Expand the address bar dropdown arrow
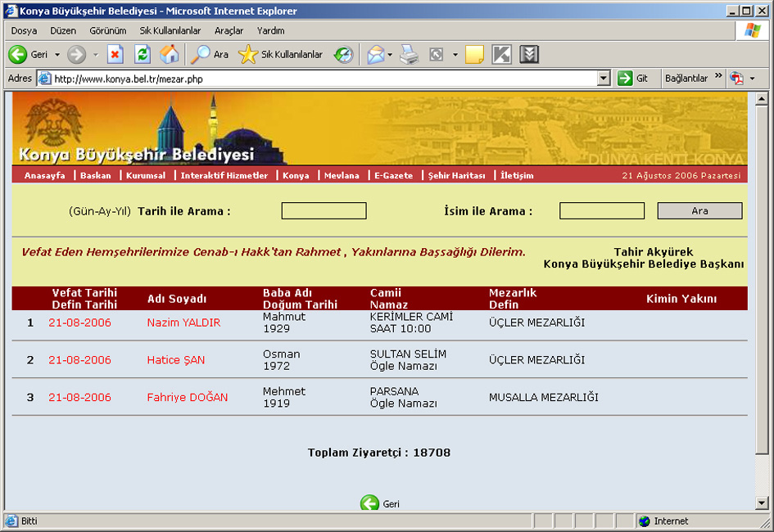774x532 pixels. 603,79
